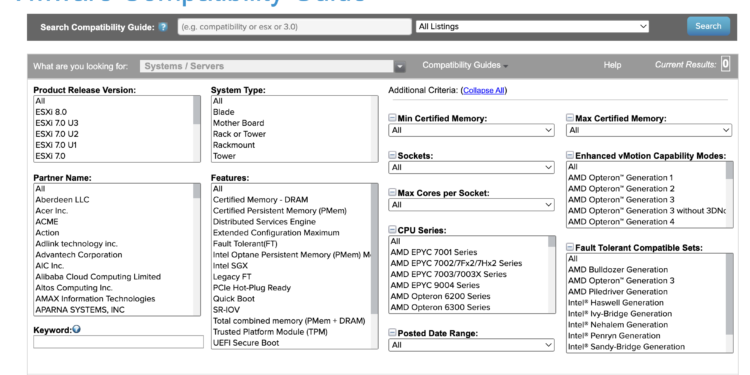Select ESXi 8.0 release version
The width and height of the screenshot is (750, 375).
51,112
